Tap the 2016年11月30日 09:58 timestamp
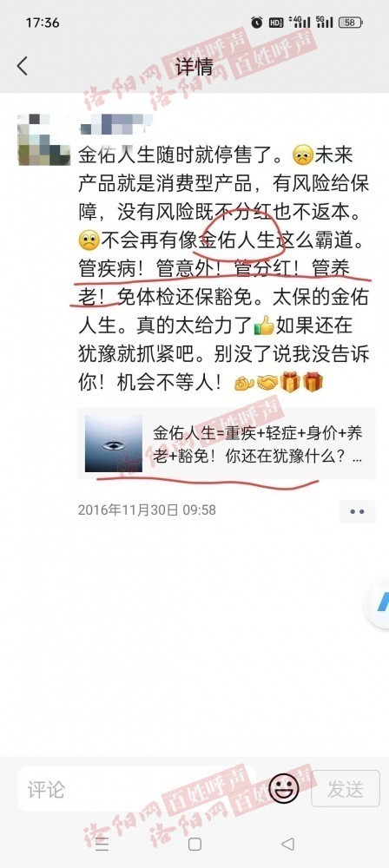This screenshot has width=389, height=868. pyautogui.click(x=147, y=510)
